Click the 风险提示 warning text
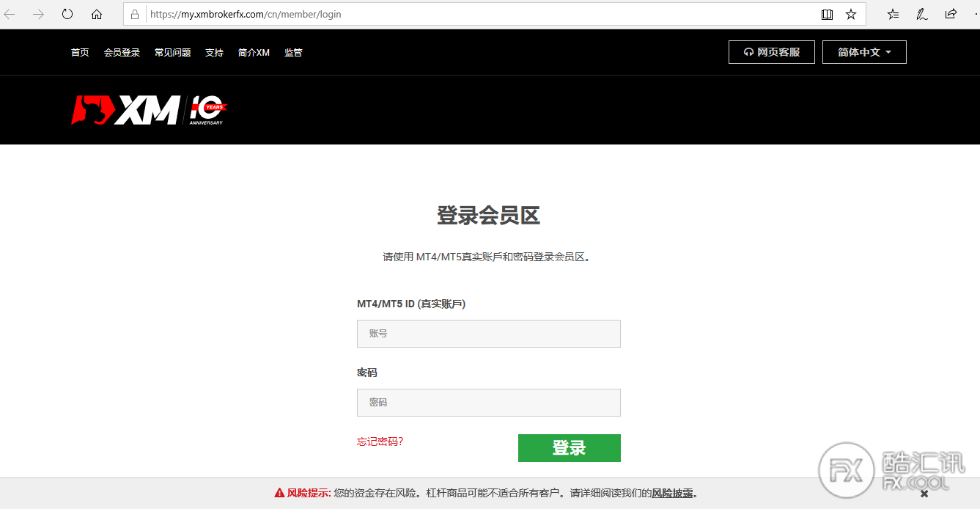The image size is (980, 509). pos(309,493)
